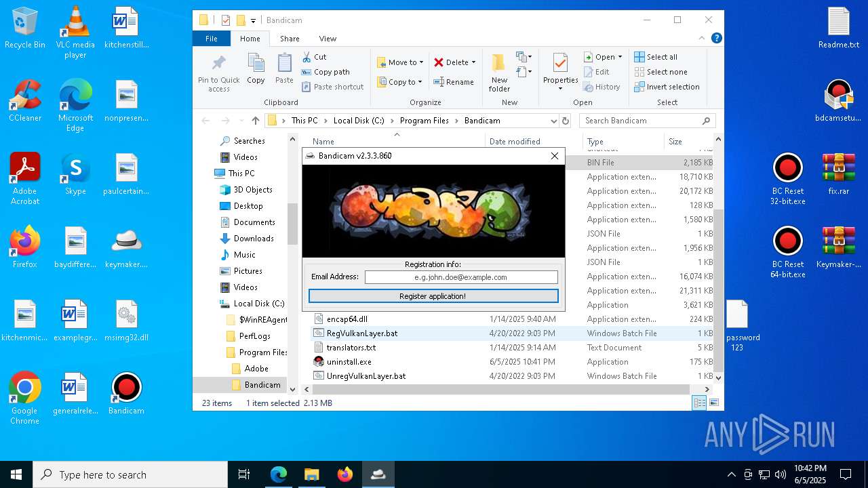
Task: Open recent locations dropdown arrow
Action: (241, 121)
